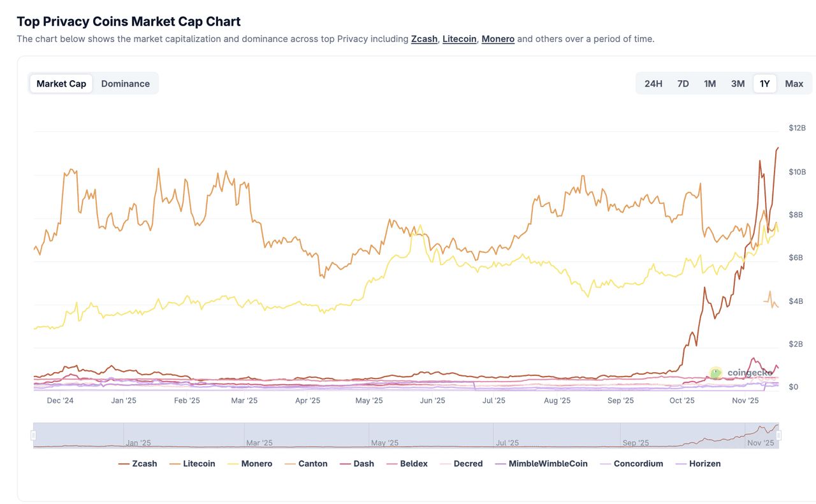Toggle the Canton legend item
The image size is (816, 504).
point(305,464)
